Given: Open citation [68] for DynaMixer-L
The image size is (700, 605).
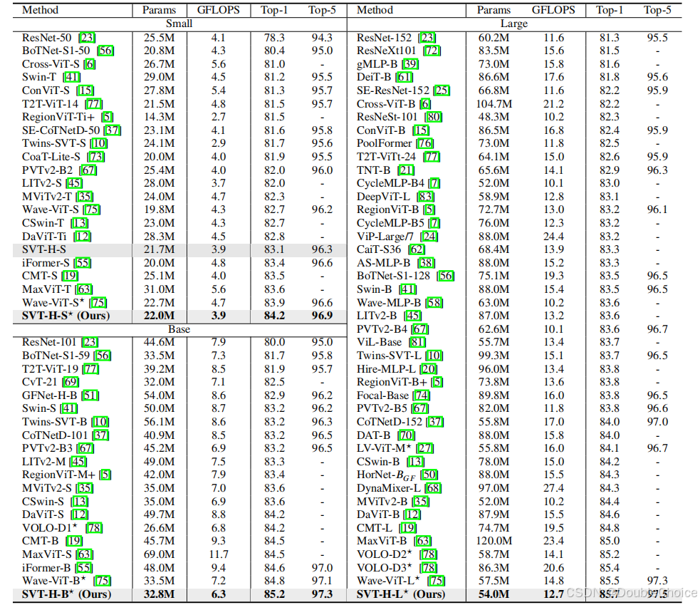Looking at the screenshot, I should [432, 488].
